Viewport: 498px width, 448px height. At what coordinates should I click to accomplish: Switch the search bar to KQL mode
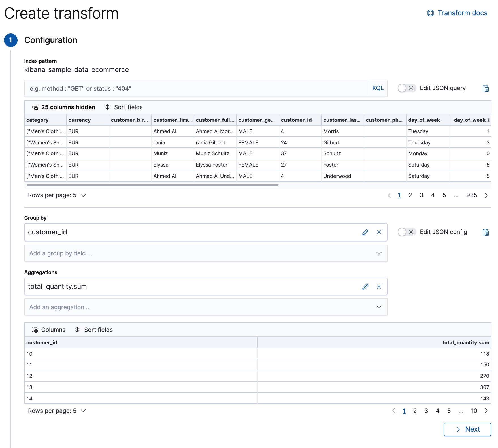[378, 88]
